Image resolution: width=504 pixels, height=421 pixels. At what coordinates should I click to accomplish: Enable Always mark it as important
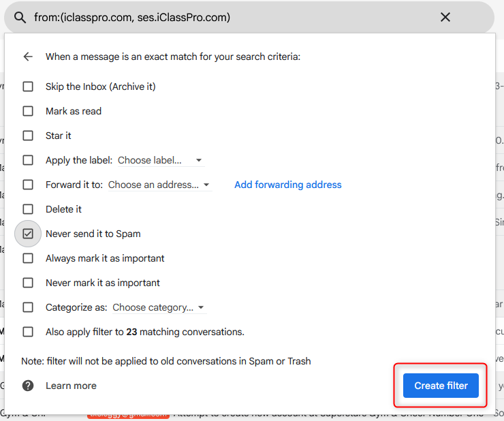pyautogui.click(x=28, y=258)
